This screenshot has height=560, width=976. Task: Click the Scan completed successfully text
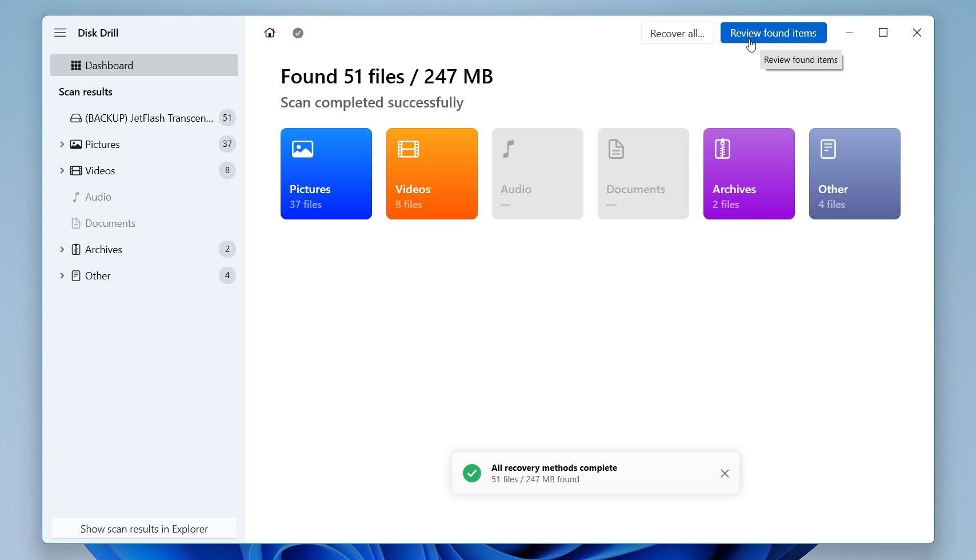(372, 102)
